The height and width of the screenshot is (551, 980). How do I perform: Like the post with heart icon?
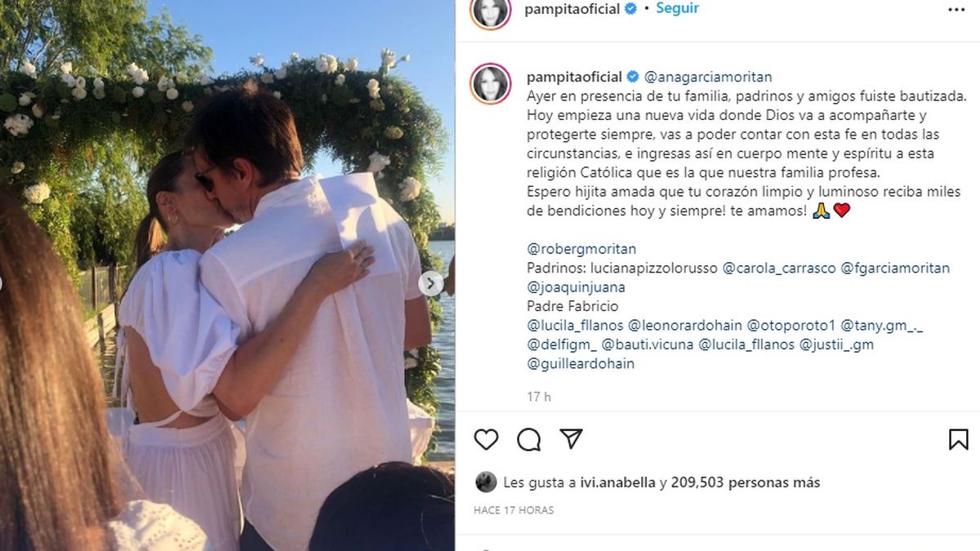[486, 439]
